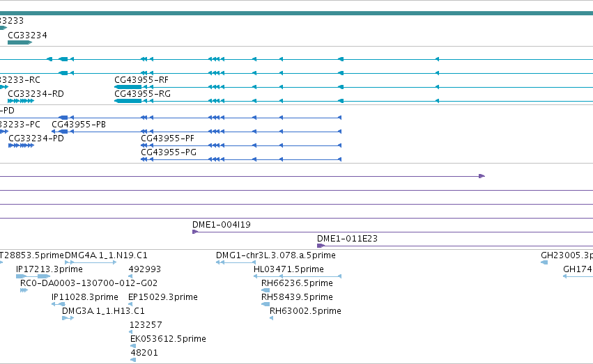Click the HL03471.5prime alignment line
The height and width of the screenshot is (364, 593).
[x=298, y=276]
